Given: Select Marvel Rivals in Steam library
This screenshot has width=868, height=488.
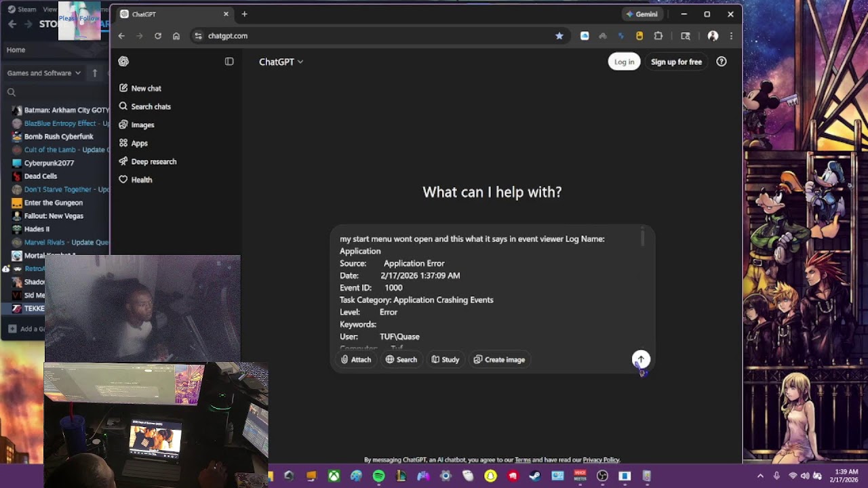Looking at the screenshot, I should click(x=61, y=242).
